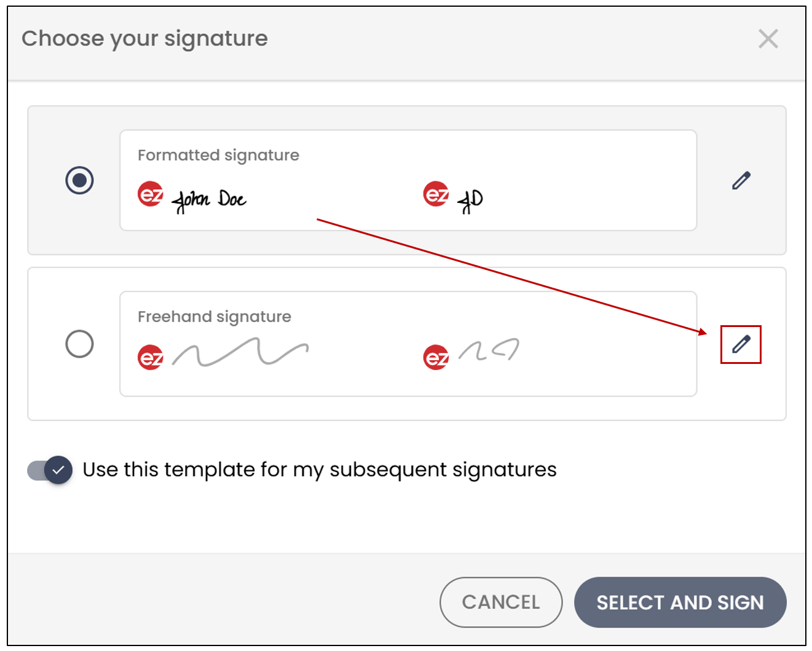Select the Freehand signature radio button

tap(79, 344)
